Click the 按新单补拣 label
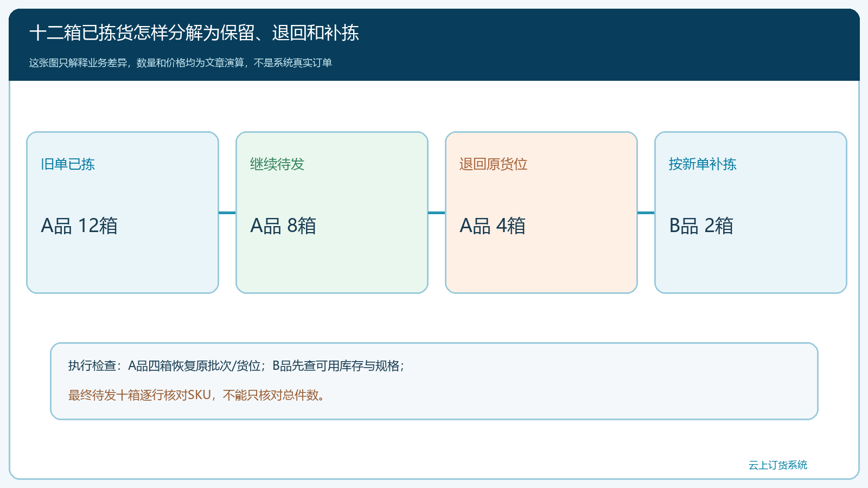 point(703,164)
